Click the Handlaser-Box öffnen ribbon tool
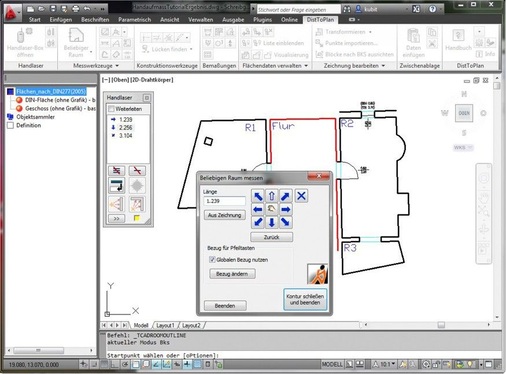The height and width of the screenshot is (374, 506). pos(25,43)
